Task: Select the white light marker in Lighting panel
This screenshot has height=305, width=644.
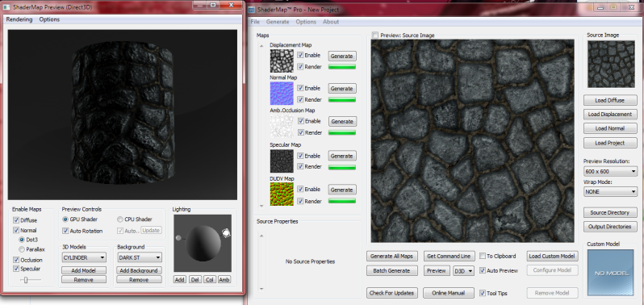Action: 225,232
